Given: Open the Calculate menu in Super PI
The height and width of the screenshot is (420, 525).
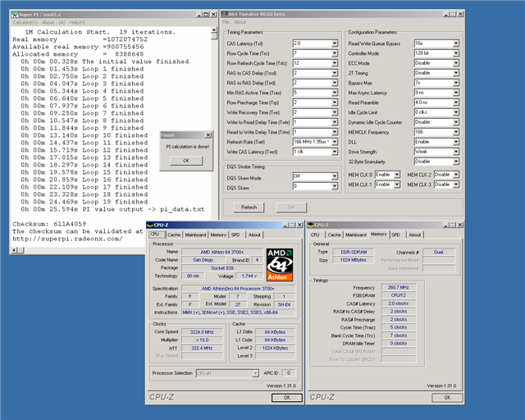Looking at the screenshot, I should [x=24, y=22].
